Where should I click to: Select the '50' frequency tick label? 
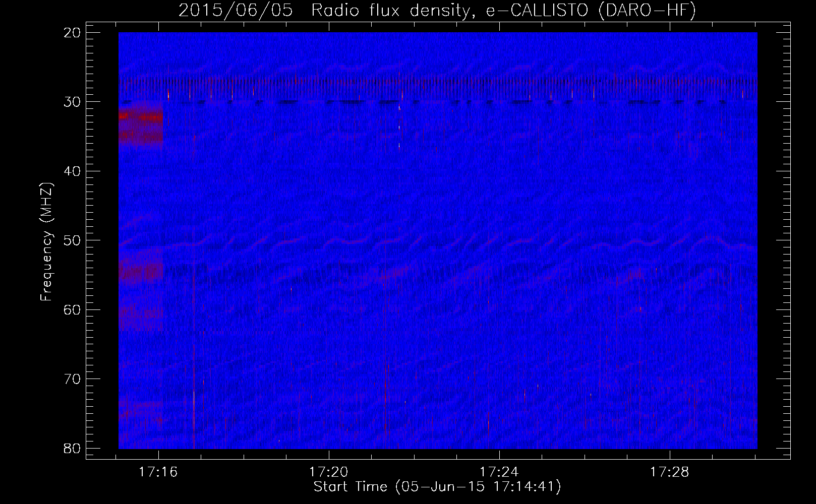(x=73, y=240)
